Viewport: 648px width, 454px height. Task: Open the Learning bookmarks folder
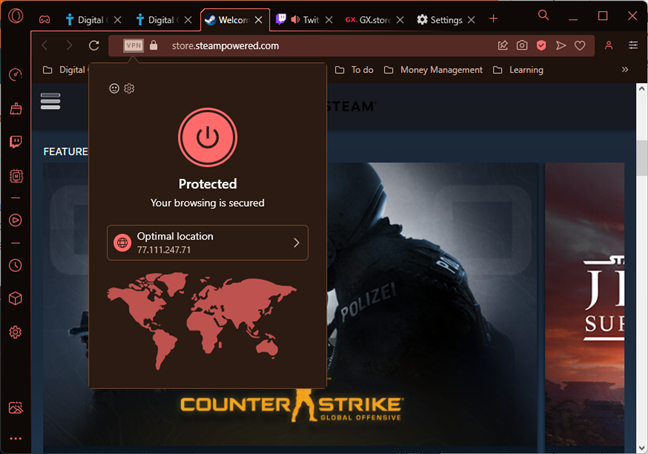(518, 70)
